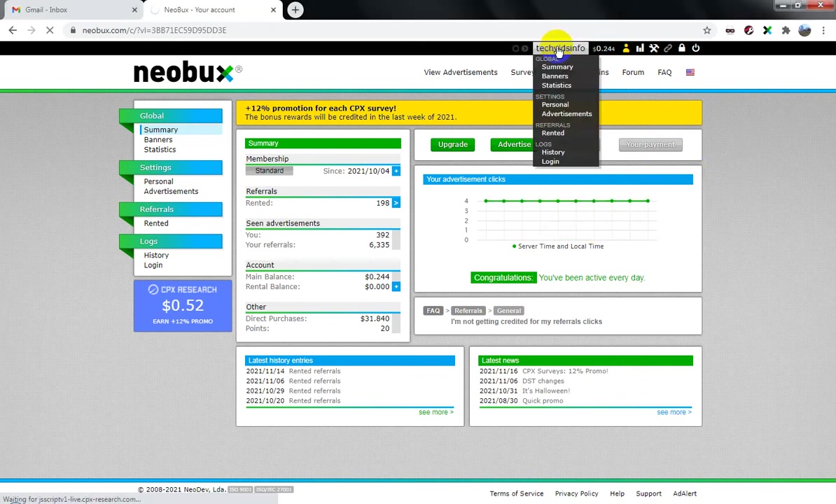Expand the Rental Balance plus button
This screenshot has width=836, height=504.
click(x=396, y=286)
